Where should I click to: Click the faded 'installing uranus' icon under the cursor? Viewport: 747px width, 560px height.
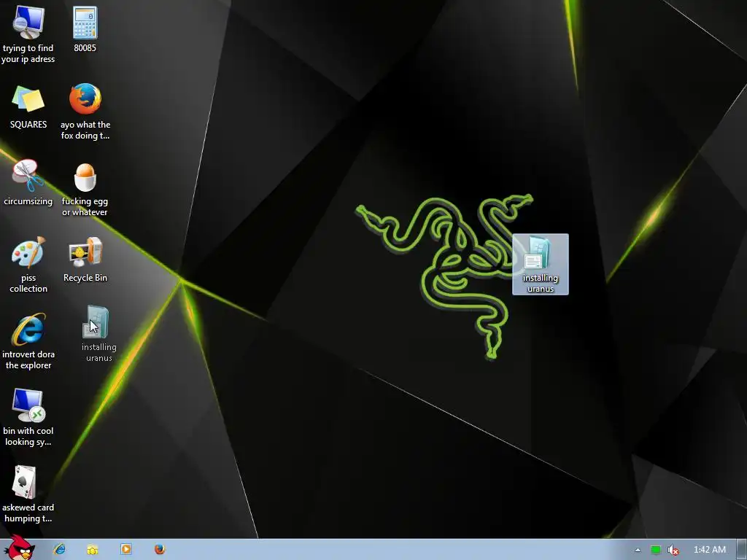(98, 334)
